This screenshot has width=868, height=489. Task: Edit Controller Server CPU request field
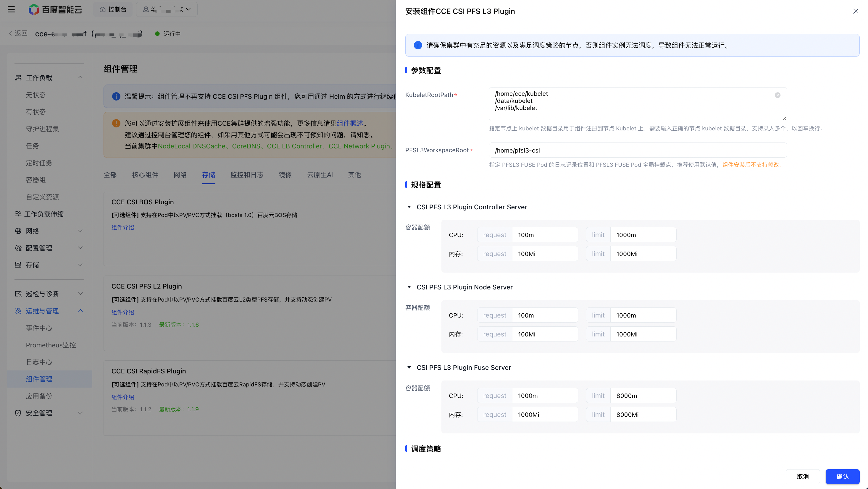(545, 235)
